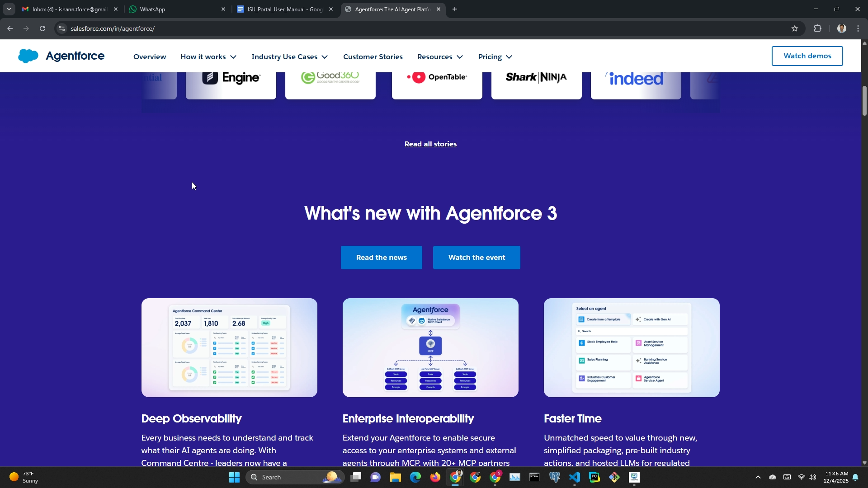Open File Explorer from taskbar

coord(395,478)
